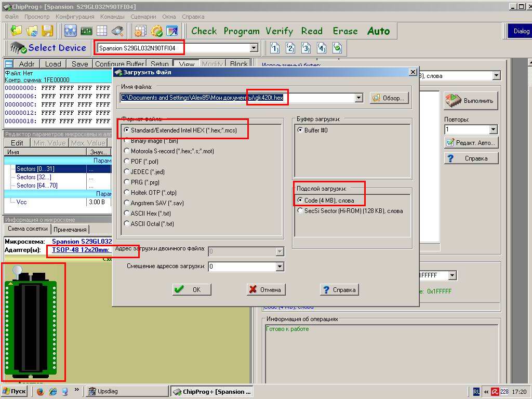Switch to the Примечания tab
Viewport: 532px width, 399px height.
click(x=70, y=230)
